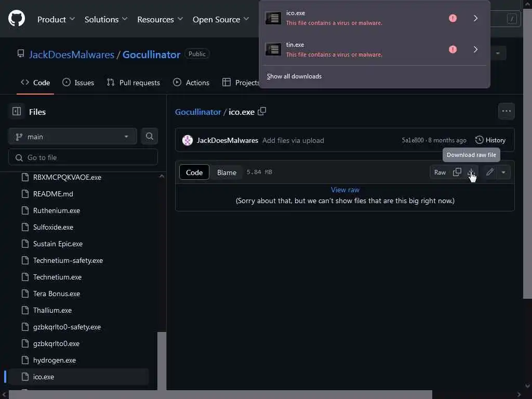Click Show all downloads
Viewport: 532px width, 399px height.
tap(294, 76)
